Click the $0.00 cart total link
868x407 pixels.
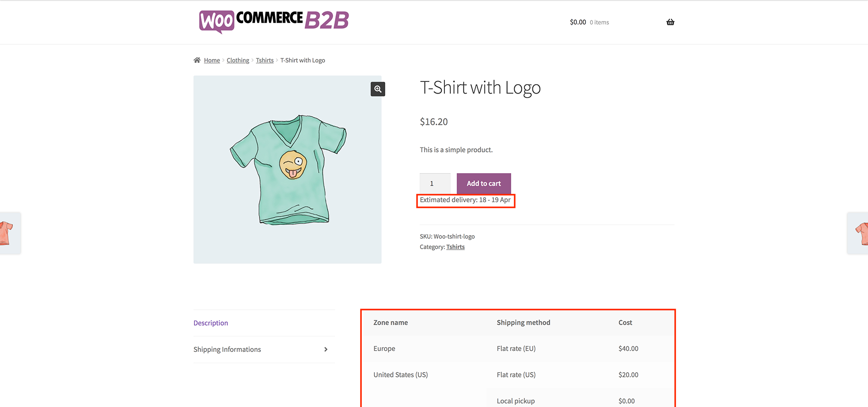point(578,22)
